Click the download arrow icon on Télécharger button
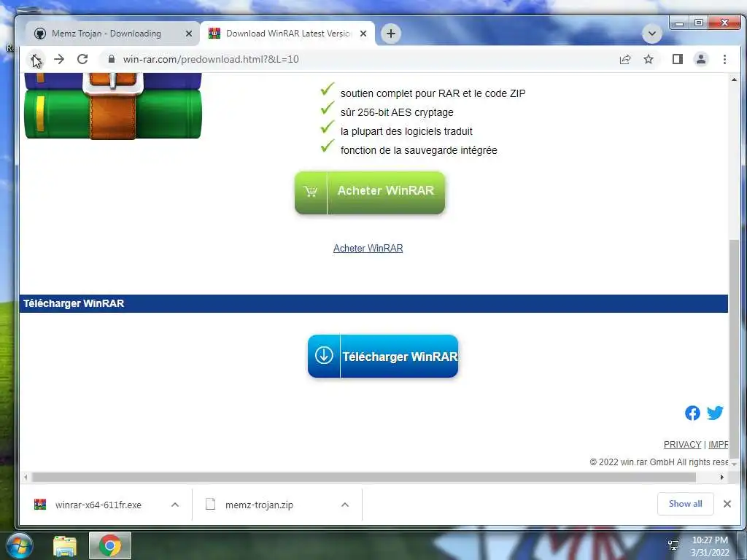The image size is (747, 560). pyautogui.click(x=324, y=355)
